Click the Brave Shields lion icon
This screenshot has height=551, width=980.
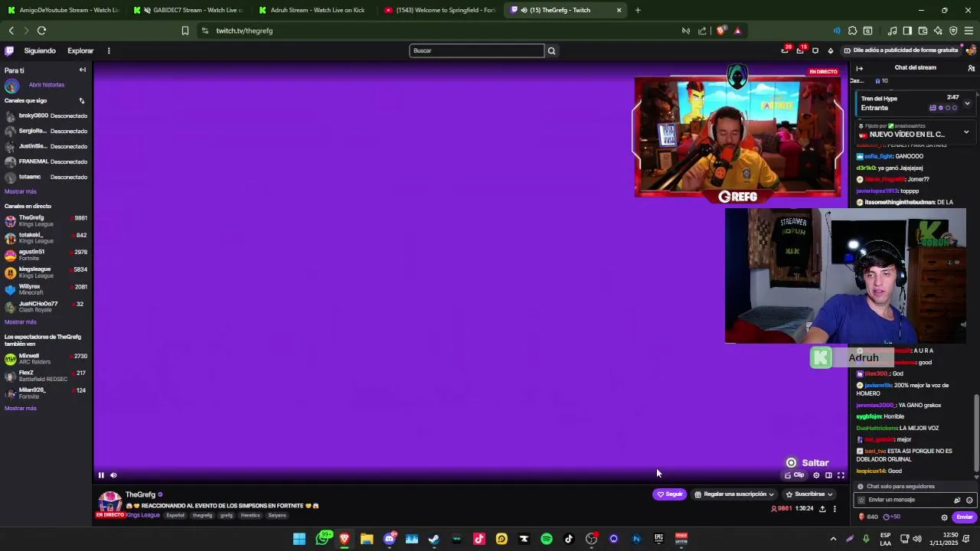coord(720,31)
